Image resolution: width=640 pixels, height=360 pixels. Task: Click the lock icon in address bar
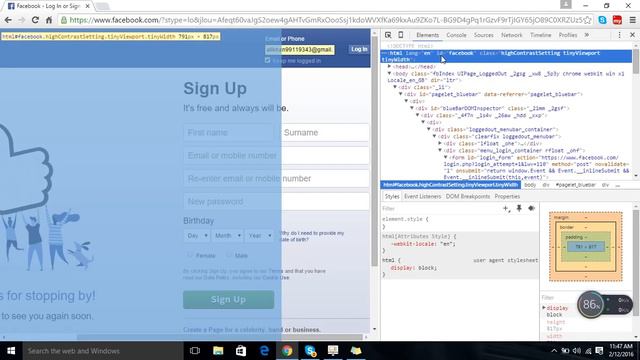click(64, 20)
